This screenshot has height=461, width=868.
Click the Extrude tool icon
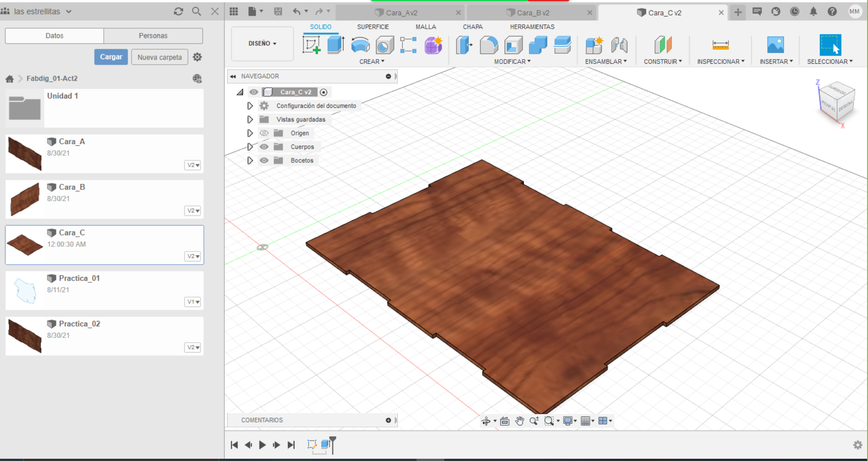click(x=336, y=45)
